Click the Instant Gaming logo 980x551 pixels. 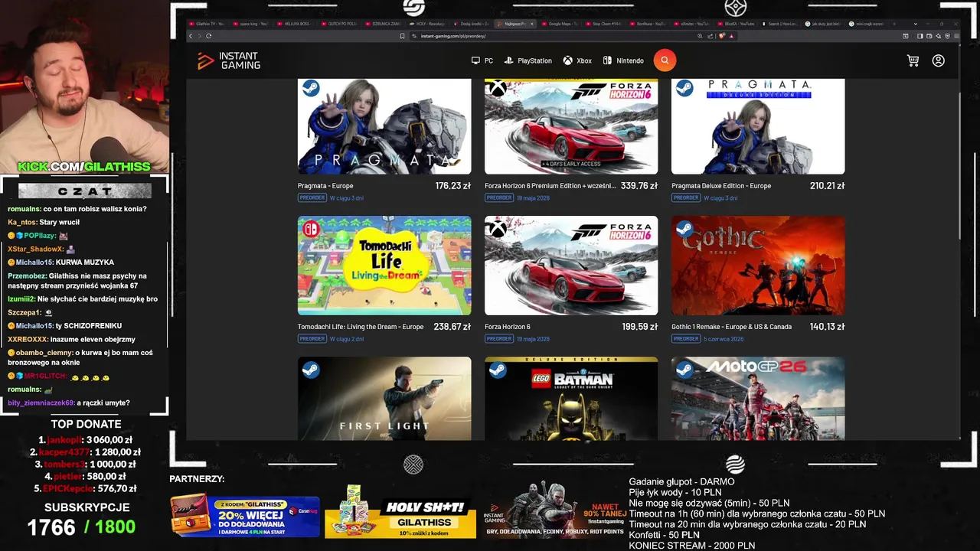point(229,60)
